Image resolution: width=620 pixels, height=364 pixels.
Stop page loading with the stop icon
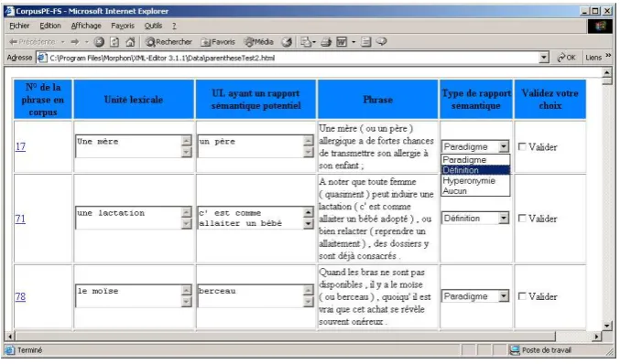coord(99,41)
